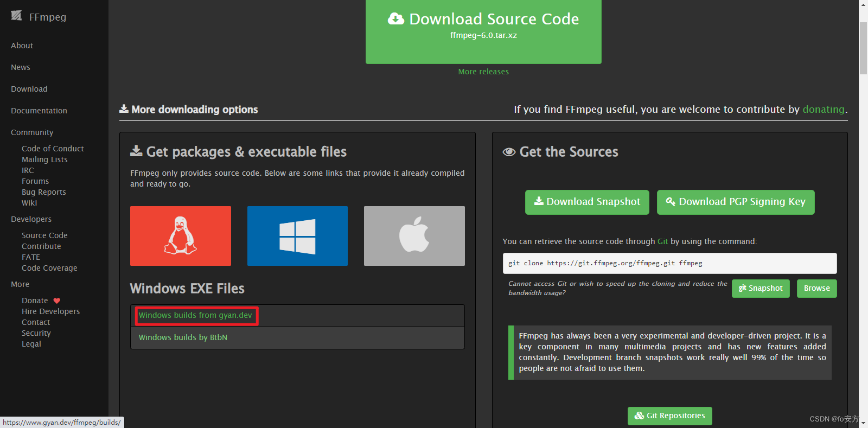Click the scrollbar up arrow
This screenshot has height=428, width=868.
coord(863,4)
